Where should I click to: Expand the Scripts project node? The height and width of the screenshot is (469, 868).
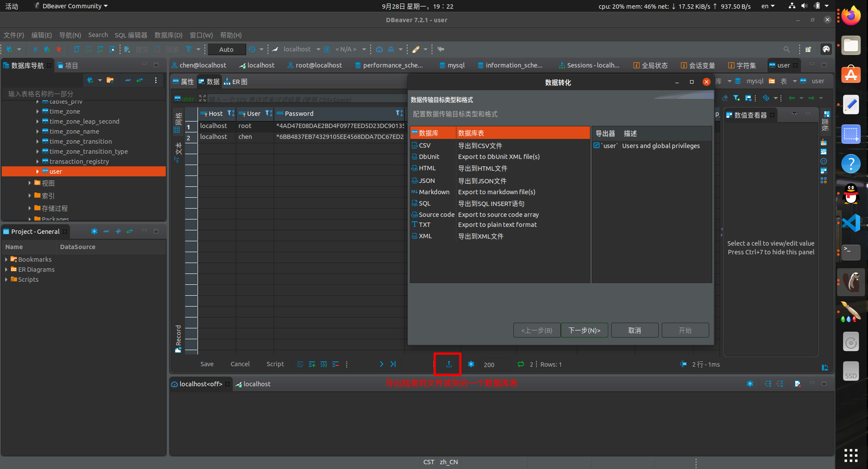click(x=6, y=279)
